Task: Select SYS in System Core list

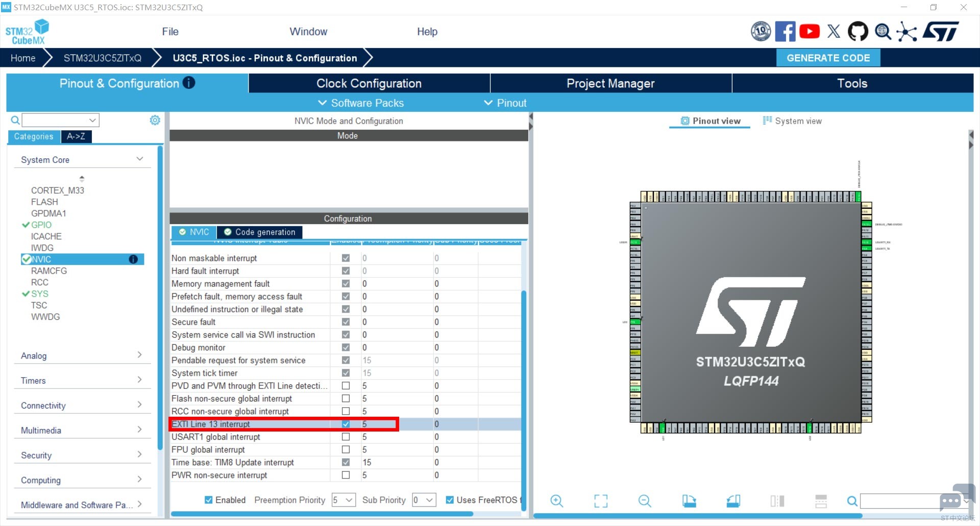Action: pos(39,294)
